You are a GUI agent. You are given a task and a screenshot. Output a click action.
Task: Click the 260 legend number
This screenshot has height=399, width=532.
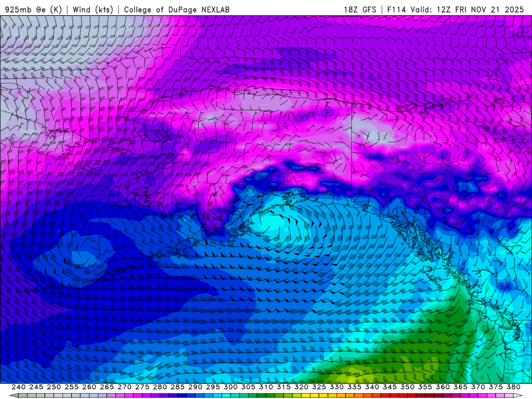(x=89, y=387)
